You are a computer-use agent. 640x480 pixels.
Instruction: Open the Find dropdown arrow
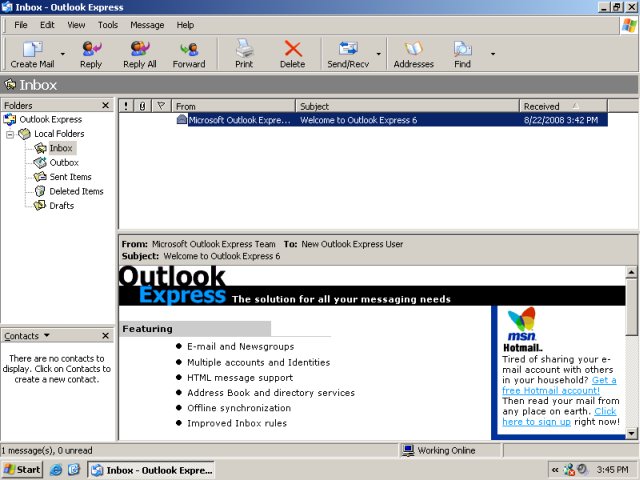(x=493, y=54)
